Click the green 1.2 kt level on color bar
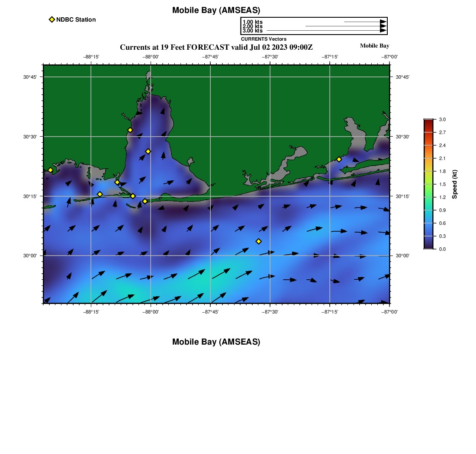The width and height of the screenshot is (476, 454). coord(428,197)
